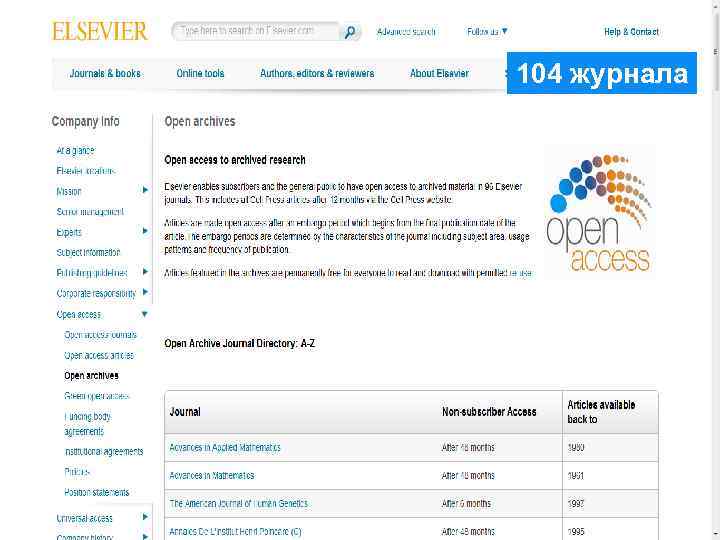Open Senior management sidebar item
720x540 pixels.
90,212
